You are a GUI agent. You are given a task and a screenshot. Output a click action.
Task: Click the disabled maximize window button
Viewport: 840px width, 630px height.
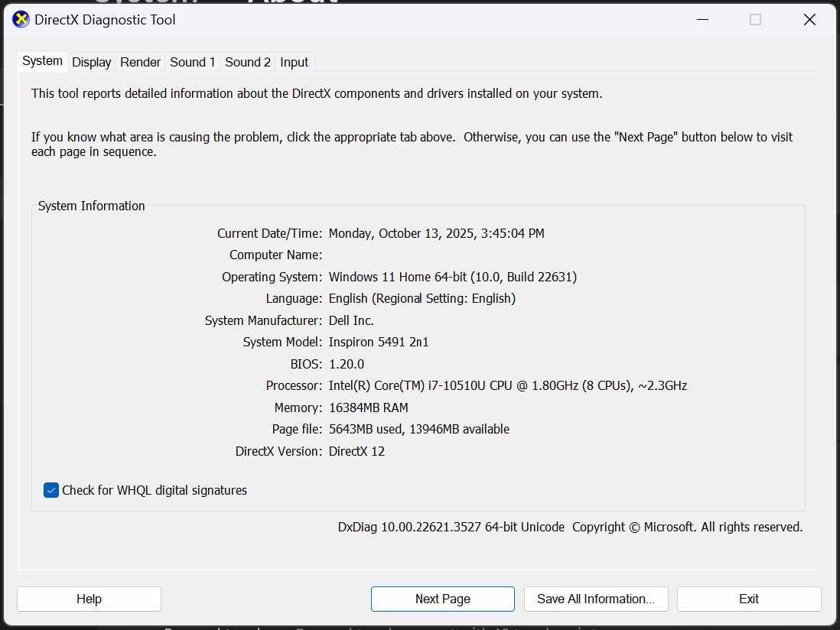pos(755,20)
